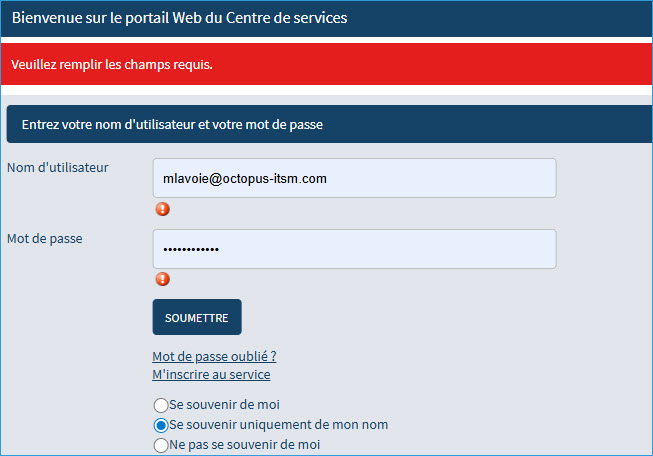Click the 'Se souvenir uniquement de mon nom' text
Viewport: 653px width, 456px height.
(x=278, y=425)
